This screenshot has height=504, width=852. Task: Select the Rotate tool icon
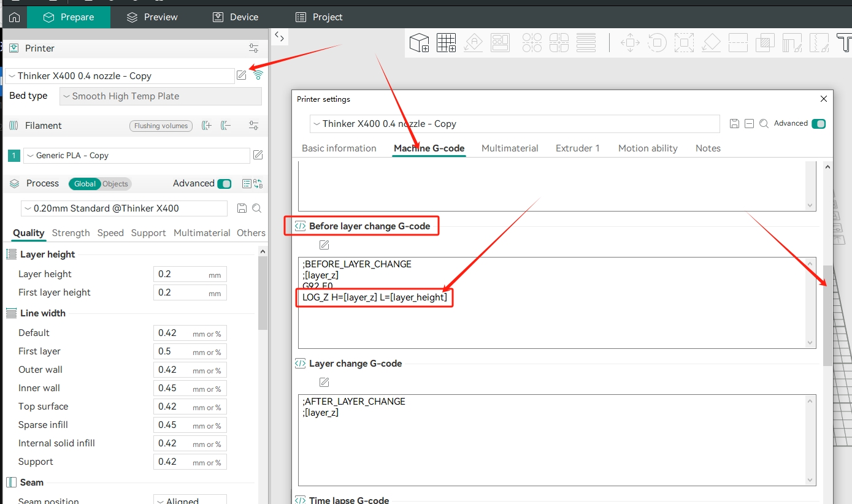pos(657,42)
